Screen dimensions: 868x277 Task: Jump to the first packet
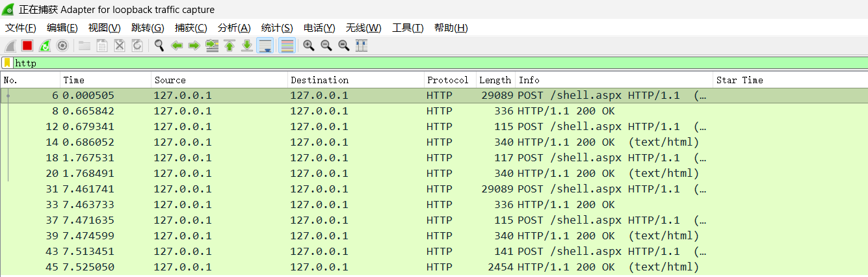pos(230,46)
